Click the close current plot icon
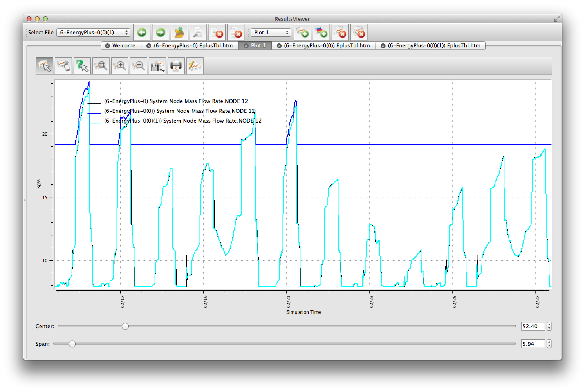The height and width of the screenshot is (392, 585). [340, 32]
